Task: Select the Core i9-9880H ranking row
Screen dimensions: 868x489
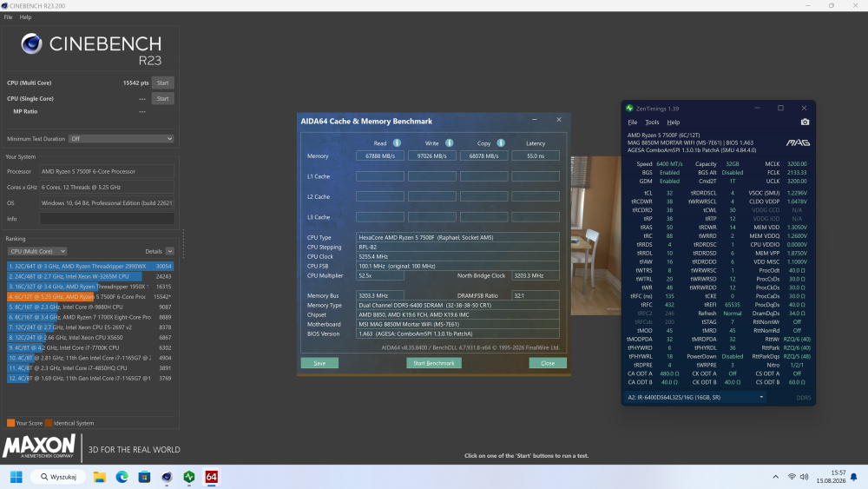Action: click(x=89, y=307)
